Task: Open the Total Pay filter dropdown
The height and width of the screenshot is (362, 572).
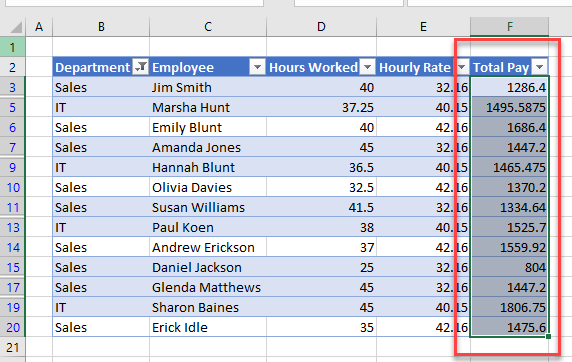Action: (x=540, y=67)
